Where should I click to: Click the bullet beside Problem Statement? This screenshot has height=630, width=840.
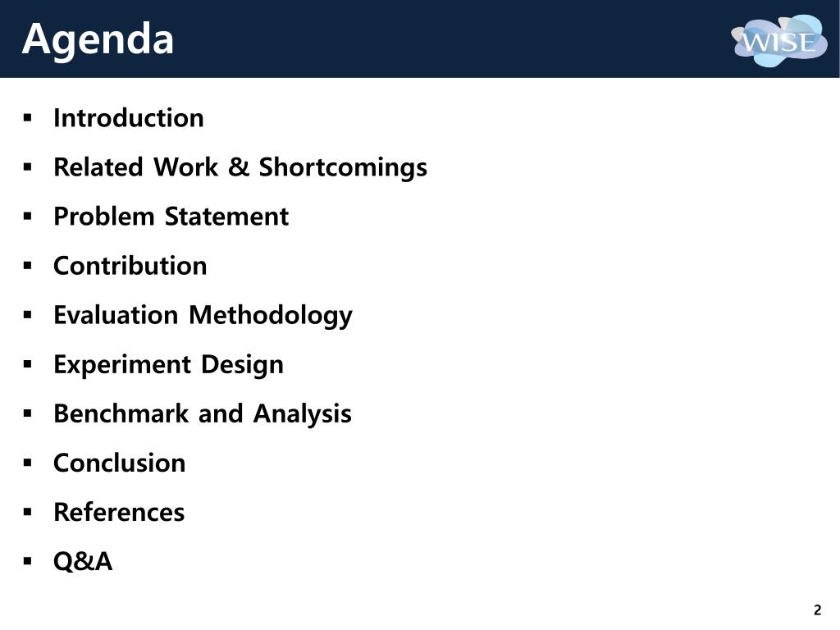(28, 217)
